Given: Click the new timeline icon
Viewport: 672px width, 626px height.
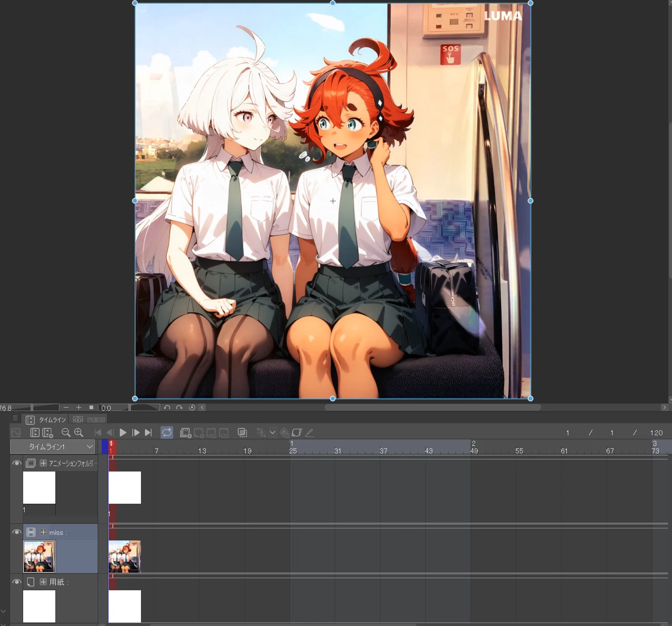Looking at the screenshot, I should 35,433.
